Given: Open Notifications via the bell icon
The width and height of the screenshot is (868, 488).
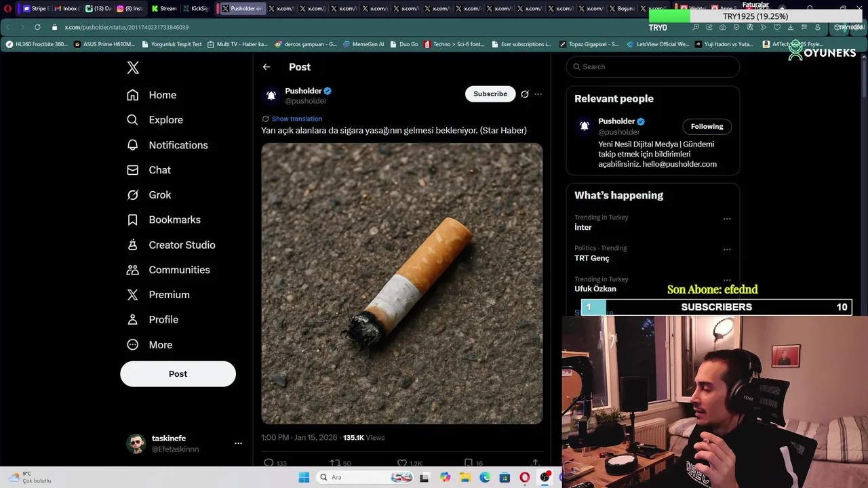Looking at the screenshot, I should (167, 145).
